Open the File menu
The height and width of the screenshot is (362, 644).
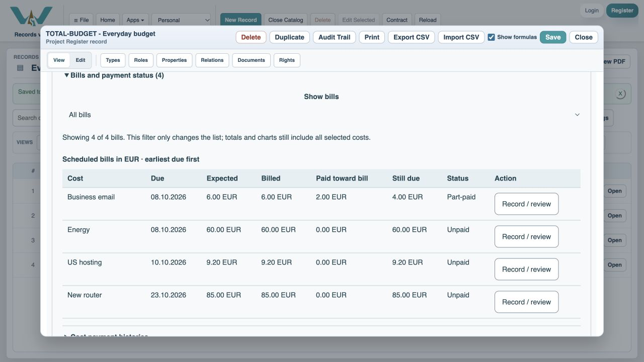[81, 20]
